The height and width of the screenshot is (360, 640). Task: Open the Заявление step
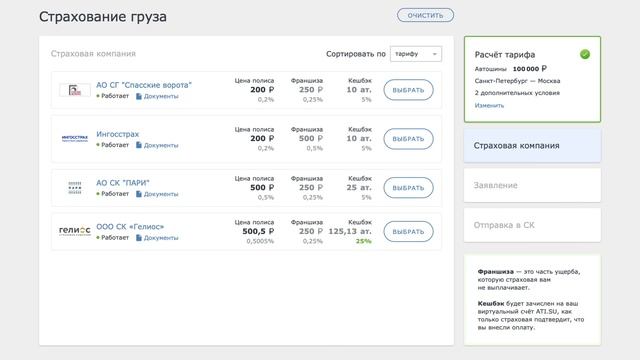(532, 185)
